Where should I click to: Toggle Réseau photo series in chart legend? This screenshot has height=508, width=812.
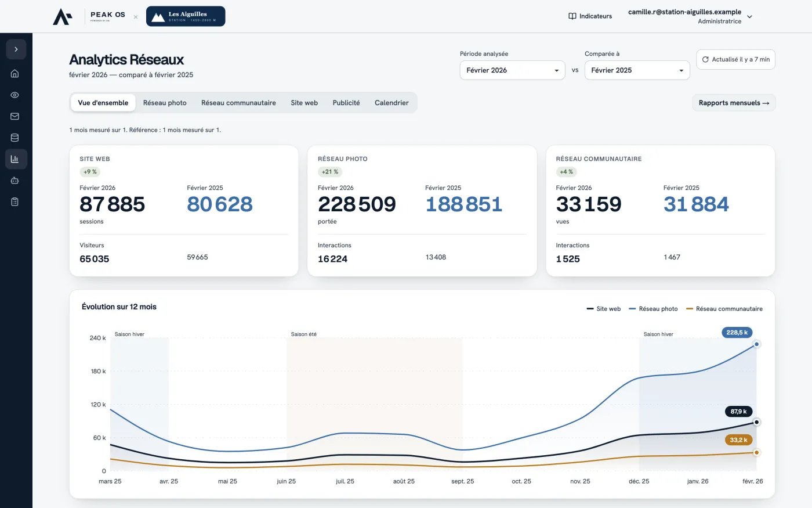653,309
